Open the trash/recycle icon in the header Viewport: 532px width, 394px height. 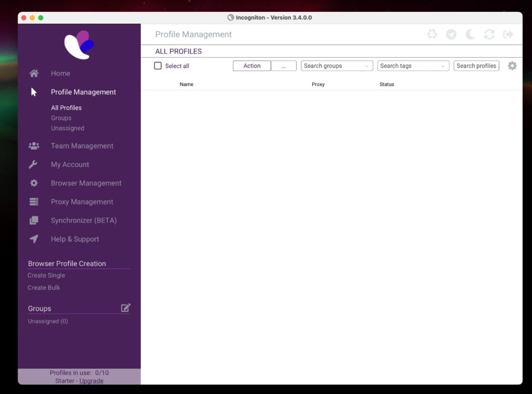point(432,34)
